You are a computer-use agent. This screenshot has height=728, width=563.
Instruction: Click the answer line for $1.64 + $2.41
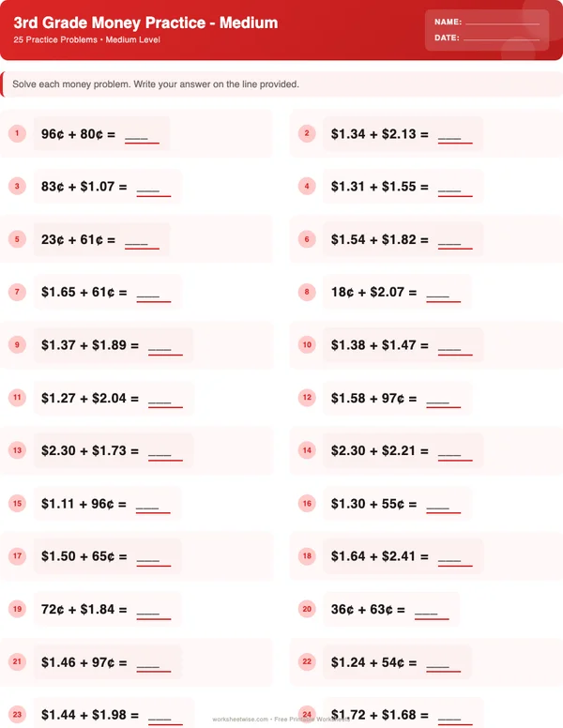(x=455, y=558)
